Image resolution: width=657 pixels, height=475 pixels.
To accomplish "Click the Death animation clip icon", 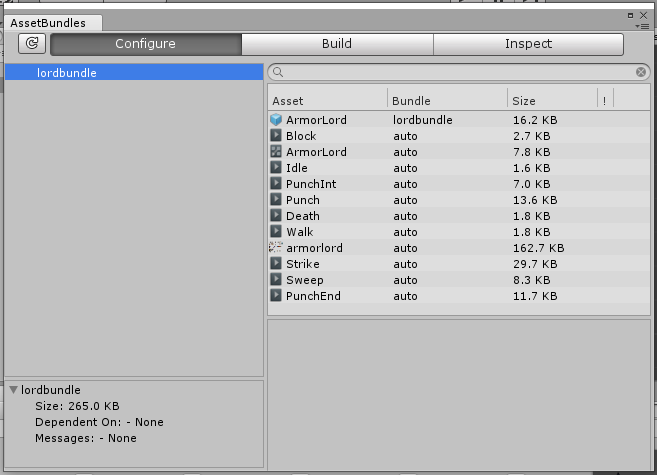I will coord(276,216).
